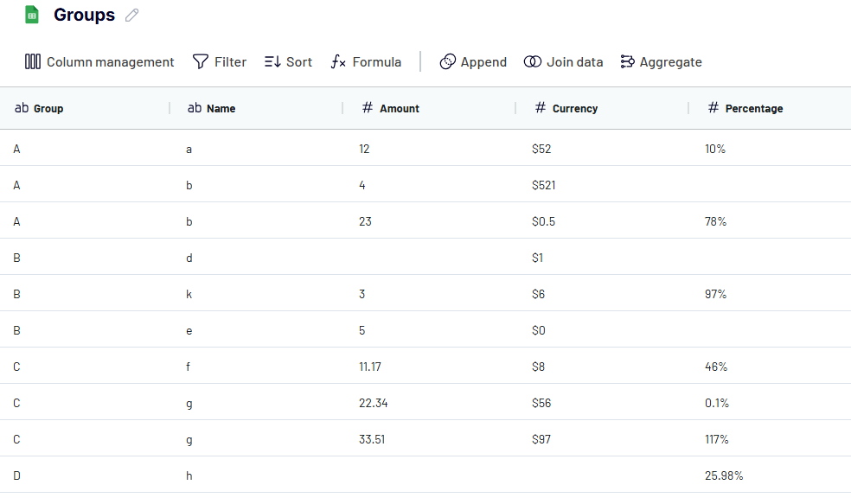Select the Name column header
The image size is (851, 504).
point(221,109)
